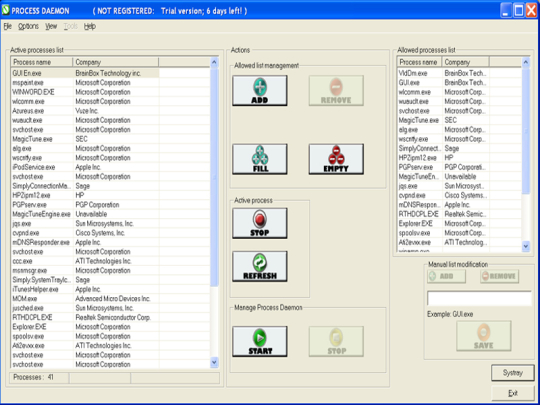Close the Process Daemon window

531,10
